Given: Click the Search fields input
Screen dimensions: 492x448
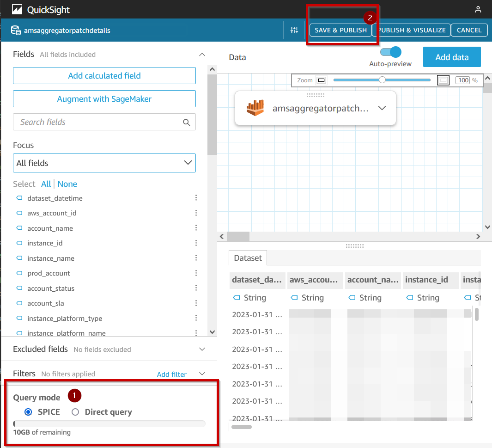Looking at the screenshot, I should (x=104, y=122).
